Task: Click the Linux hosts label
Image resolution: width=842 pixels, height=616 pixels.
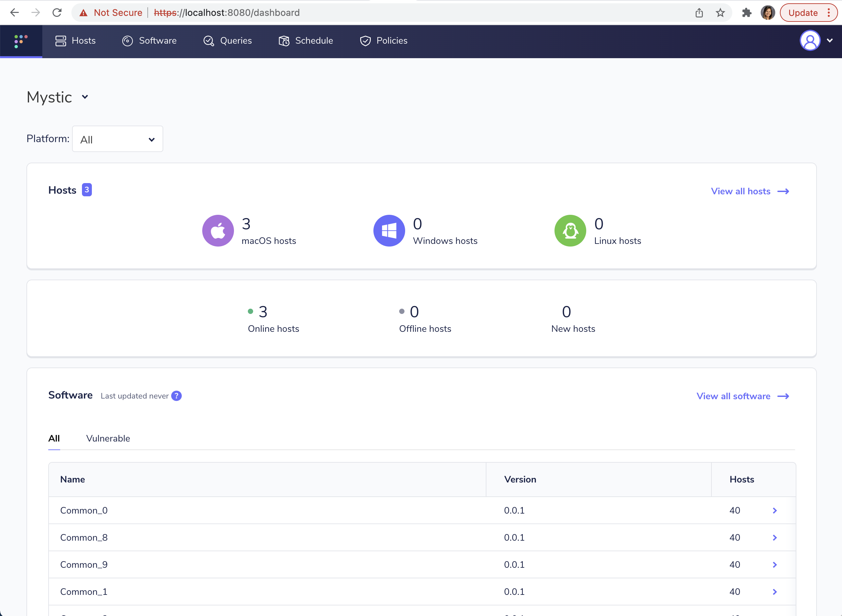Action: (x=618, y=241)
